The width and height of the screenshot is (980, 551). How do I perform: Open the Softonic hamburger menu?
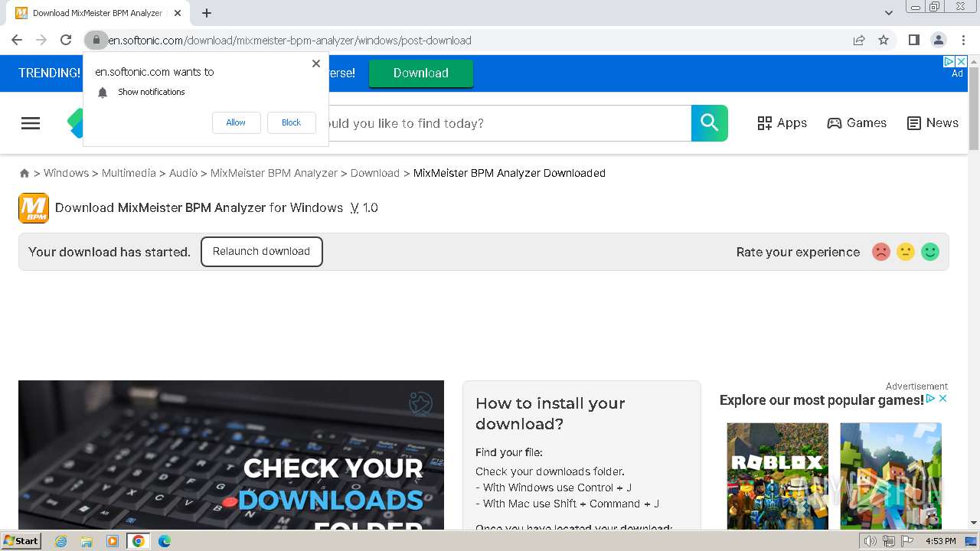click(x=31, y=123)
